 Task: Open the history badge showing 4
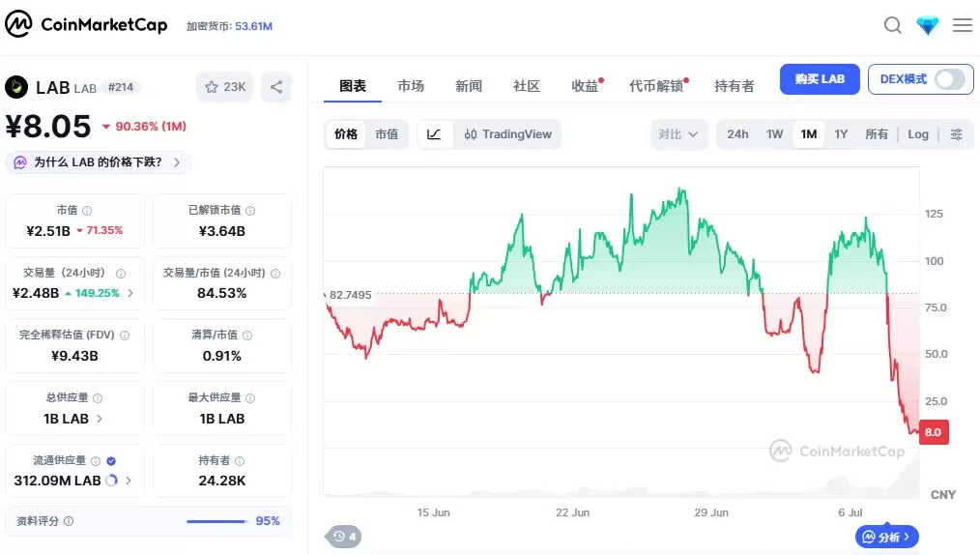(344, 537)
